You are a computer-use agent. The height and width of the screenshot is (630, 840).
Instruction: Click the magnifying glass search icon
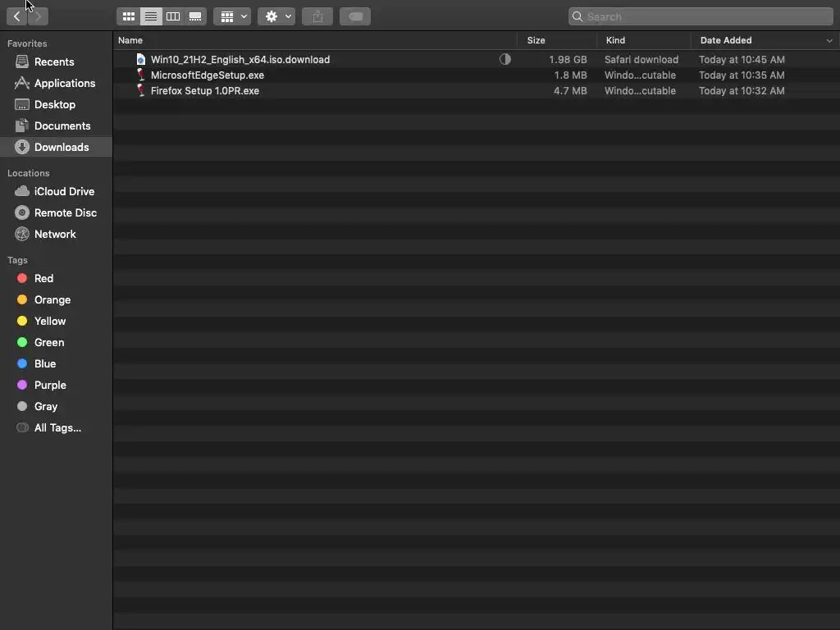click(577, 16)
